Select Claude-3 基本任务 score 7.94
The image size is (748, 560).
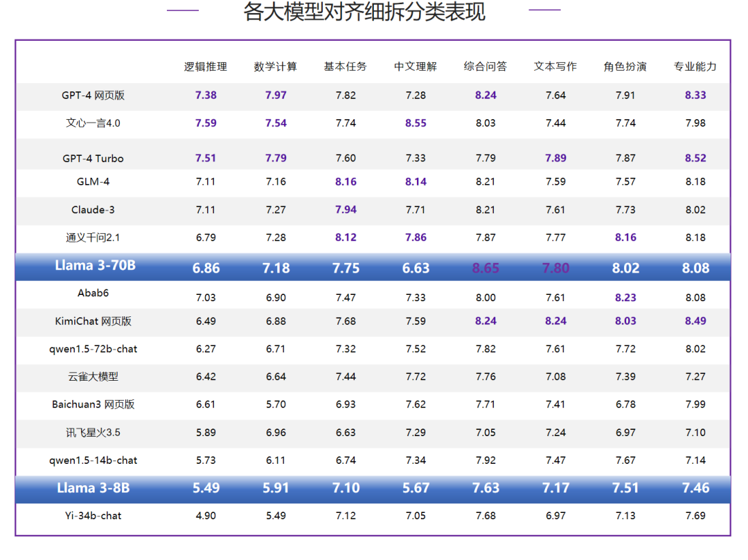346,210
